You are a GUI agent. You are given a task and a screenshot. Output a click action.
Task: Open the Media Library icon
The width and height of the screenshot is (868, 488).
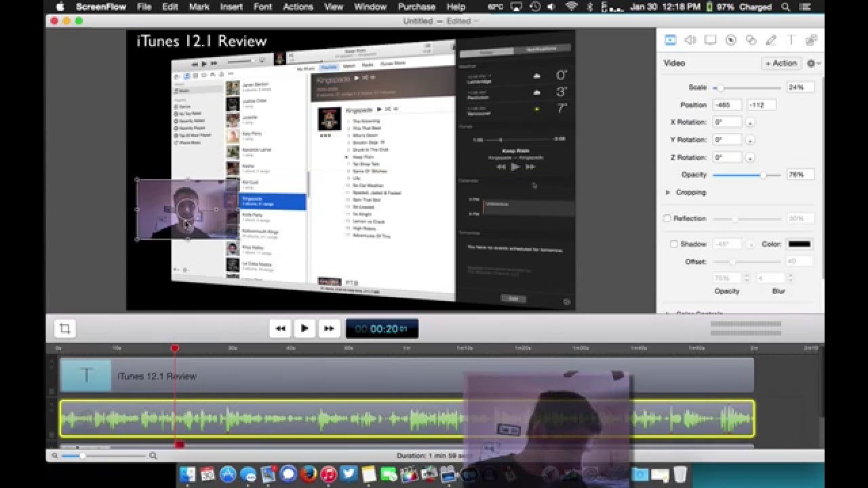811,40
